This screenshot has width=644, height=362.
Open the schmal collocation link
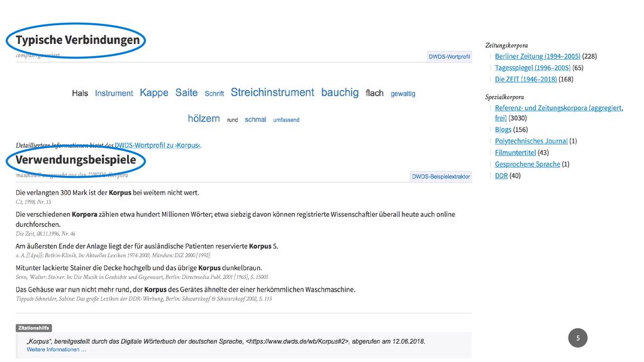tap(255, 119)
